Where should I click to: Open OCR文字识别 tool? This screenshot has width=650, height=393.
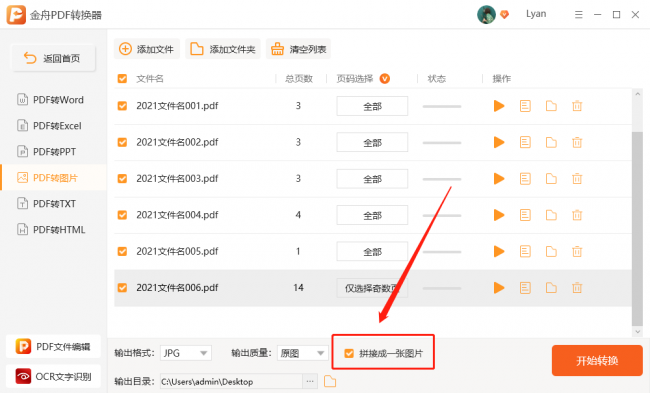pyautogui.click(x=53, y=376)
